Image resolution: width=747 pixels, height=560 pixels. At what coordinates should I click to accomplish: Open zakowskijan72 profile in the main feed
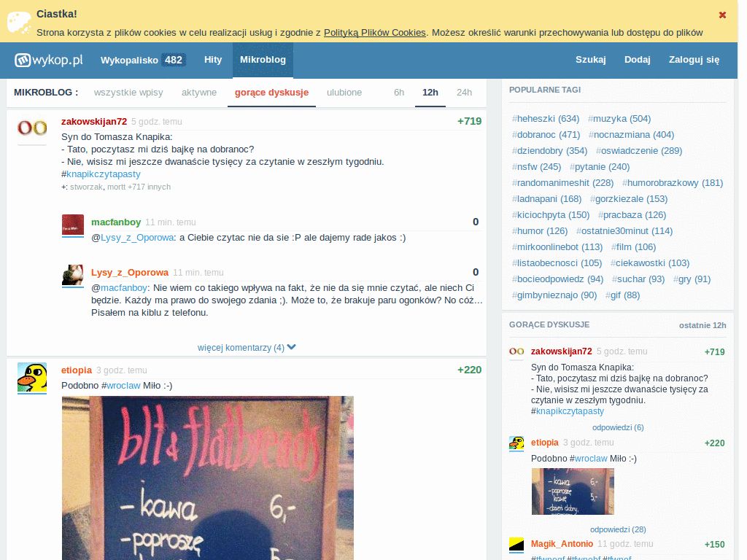94,122
